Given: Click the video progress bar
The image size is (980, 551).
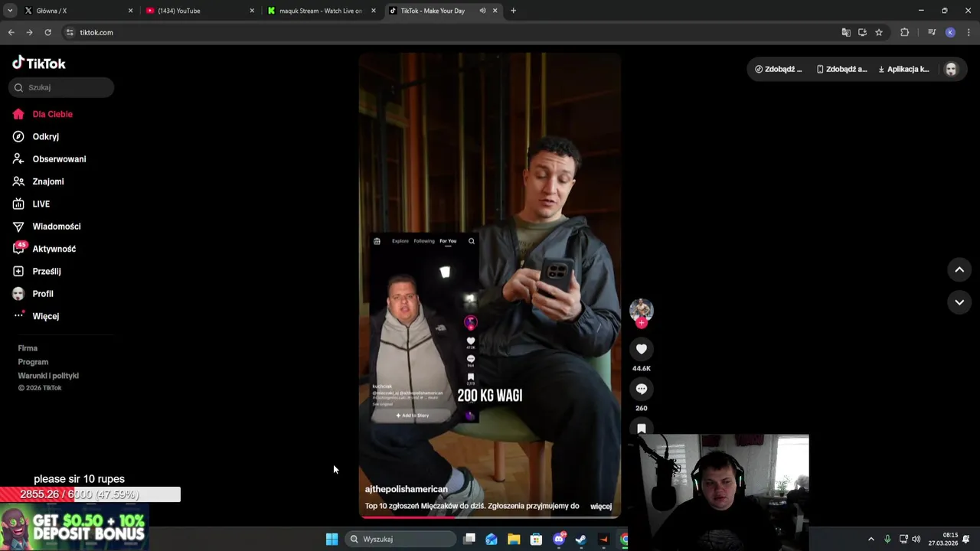Looking at the screenshot, I should pyautogui.click(x=490, y=517).
